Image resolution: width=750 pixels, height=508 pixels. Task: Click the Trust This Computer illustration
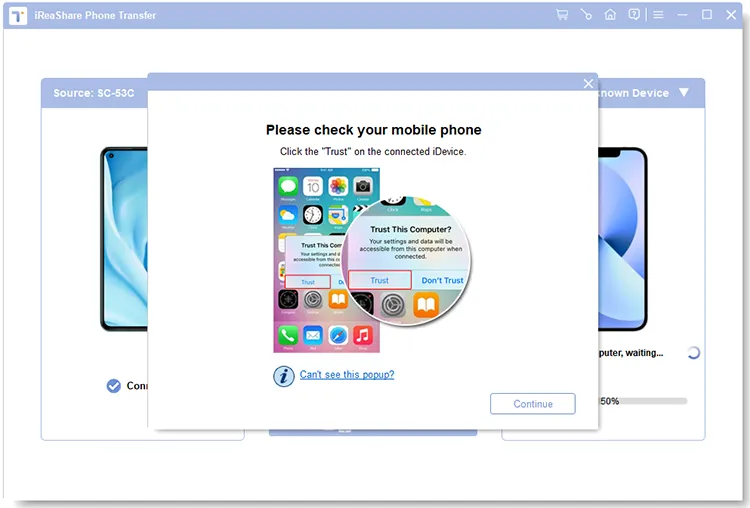coord(372,260)
